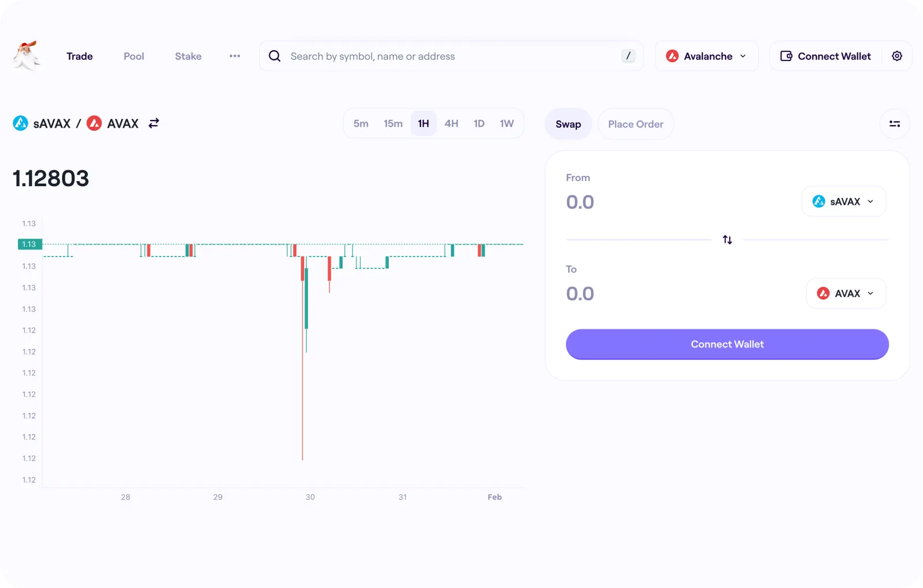Click Connect Wallet in the header
The width and height of the screenshot is (923, 588).
[826, 56]
